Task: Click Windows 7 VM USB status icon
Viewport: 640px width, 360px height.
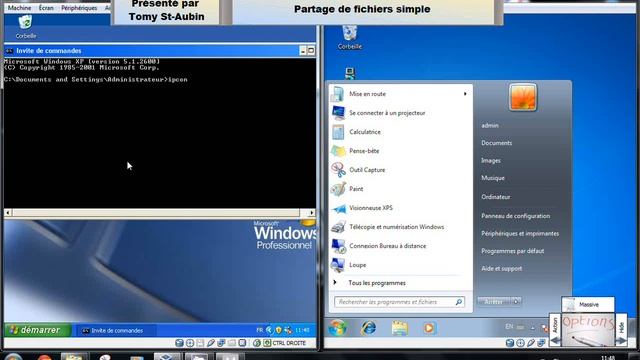Action: (531, 343)
